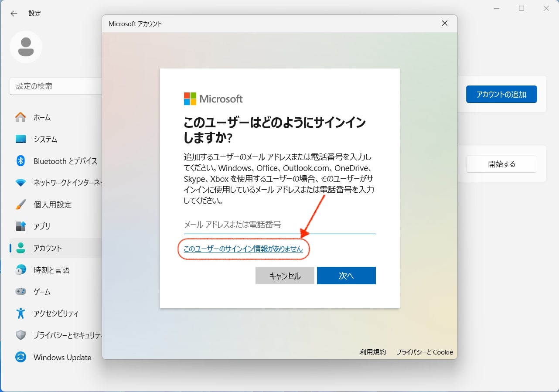559x392 pixels.
Task: Minimize the Settings window
Action: [497, 8]
